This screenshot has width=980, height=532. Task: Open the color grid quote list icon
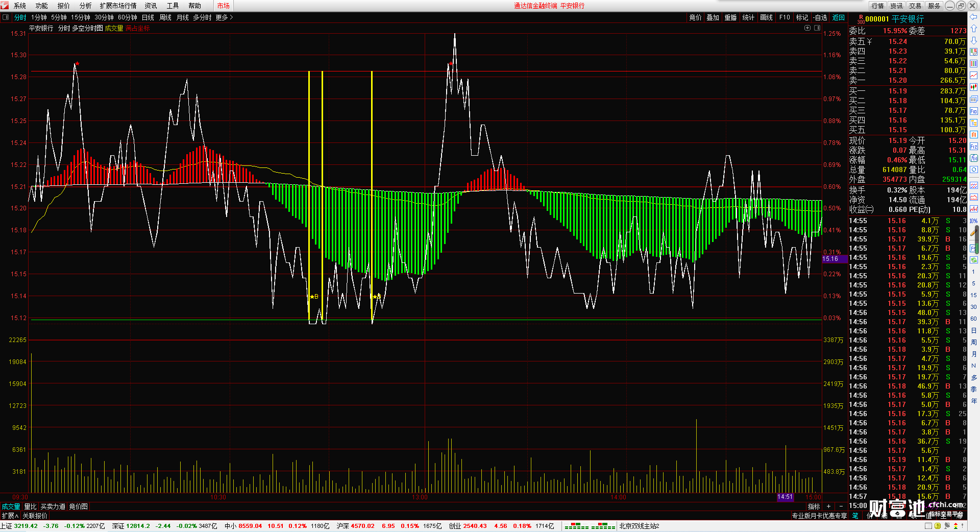click(974, 63)
